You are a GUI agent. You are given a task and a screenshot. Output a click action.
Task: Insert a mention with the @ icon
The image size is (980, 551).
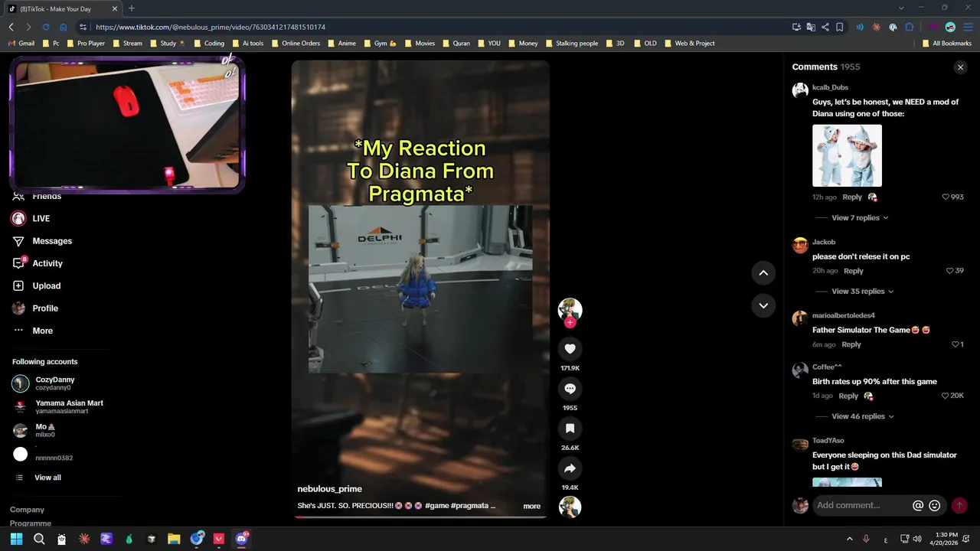(x=918, y=505)
